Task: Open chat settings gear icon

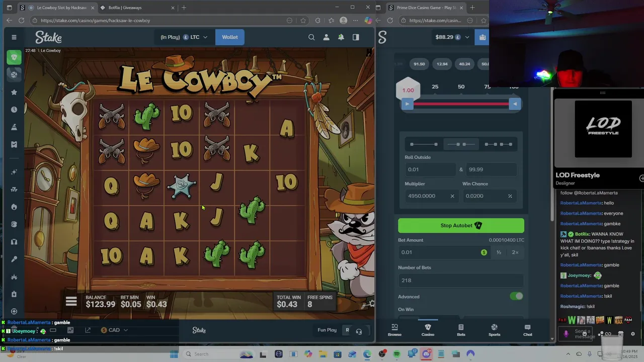Action: click(633, 334)
